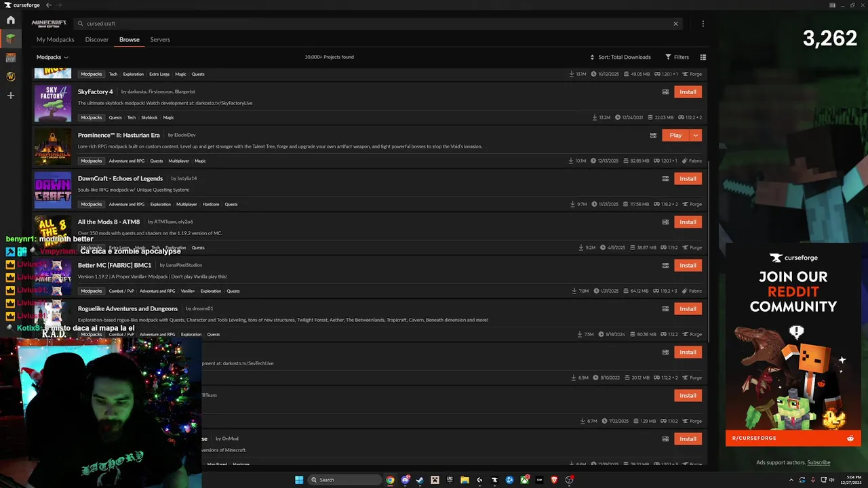The image size is (868, 488).
Task: Open DawnCraft modpack thumbnail
Action: [x=53, y=190]
